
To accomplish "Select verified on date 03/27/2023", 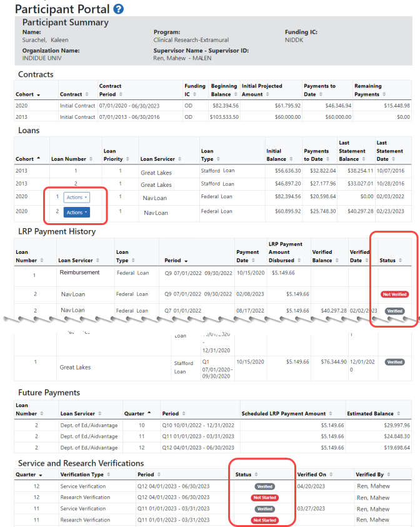I will (x=311, y=509).
